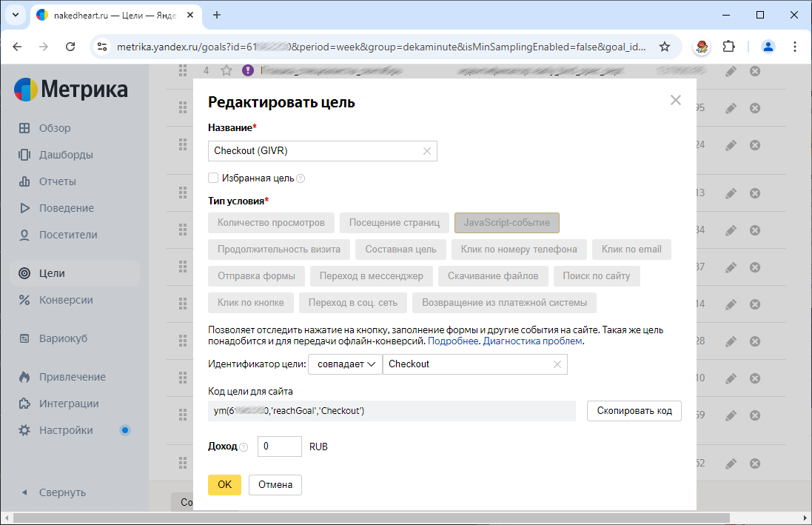Reload the page

[70, 47]
